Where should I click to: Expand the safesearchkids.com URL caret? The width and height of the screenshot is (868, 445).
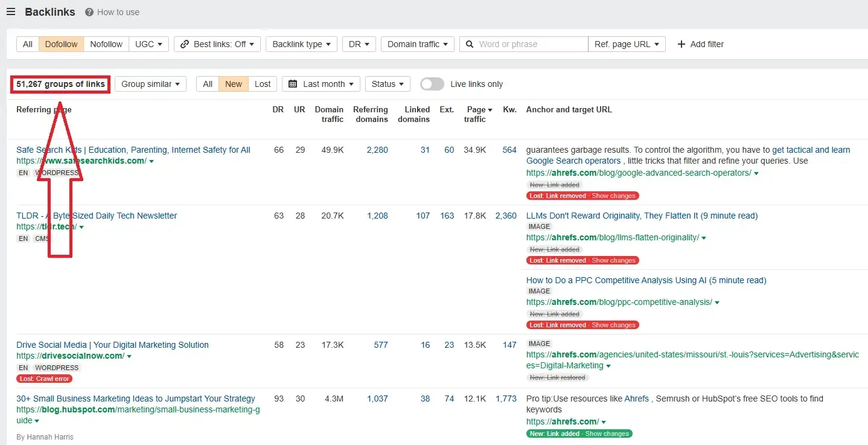click(x=152, y=161)
